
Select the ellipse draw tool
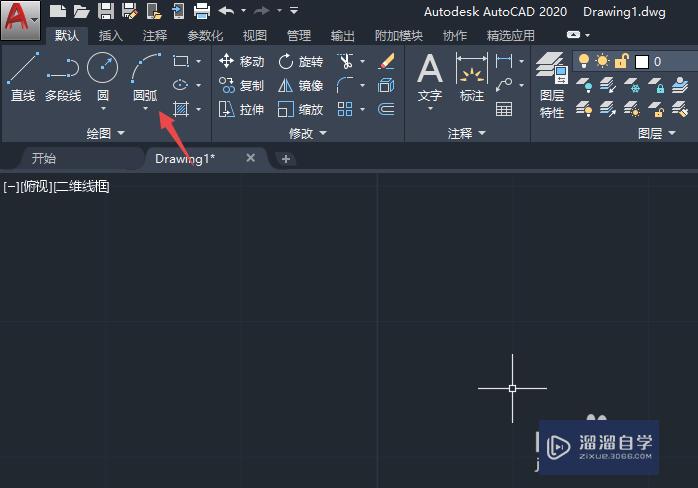pyautogui.click(x=181, y=85)
